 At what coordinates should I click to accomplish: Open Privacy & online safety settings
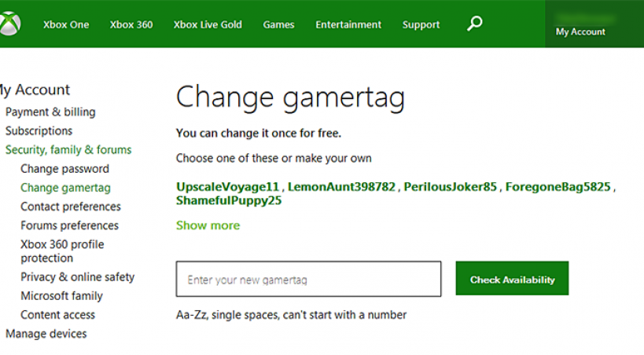coord(77,277)
